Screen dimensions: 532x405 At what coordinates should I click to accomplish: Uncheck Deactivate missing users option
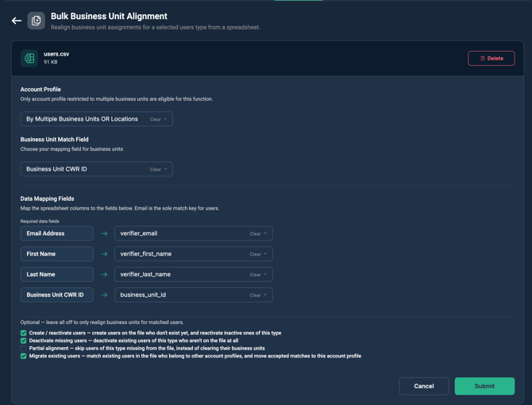(23, 341)
